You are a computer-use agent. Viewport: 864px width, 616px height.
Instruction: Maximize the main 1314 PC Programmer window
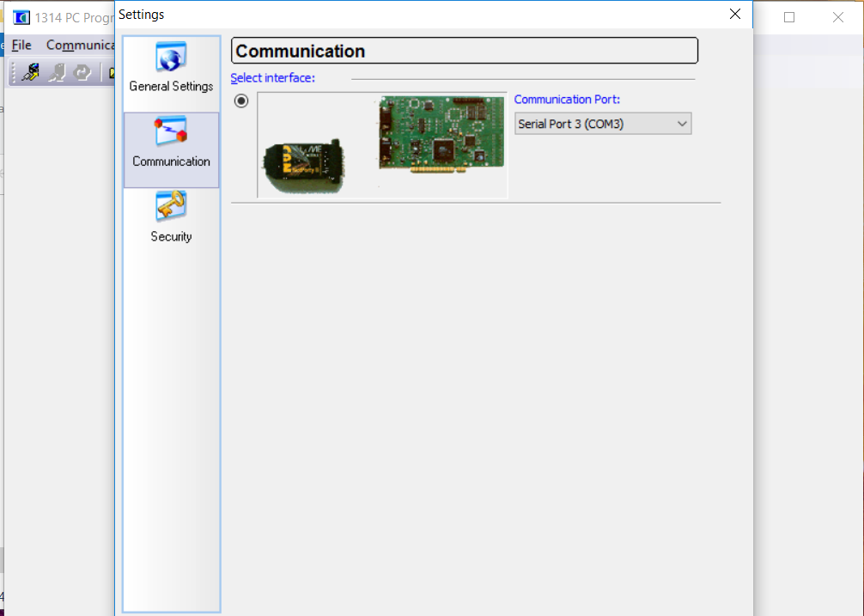(x=789, y=17)
